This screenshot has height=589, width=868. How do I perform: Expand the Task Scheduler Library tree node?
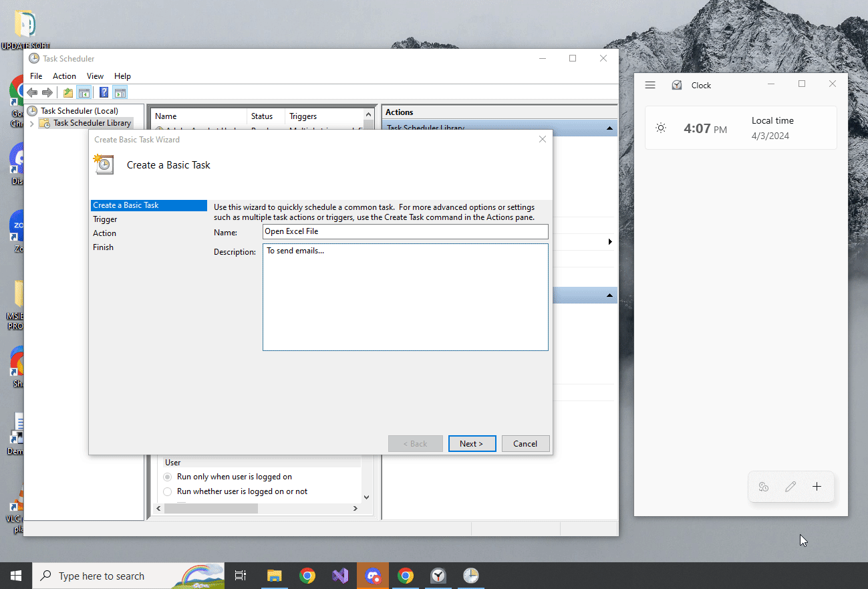(31, 123)
